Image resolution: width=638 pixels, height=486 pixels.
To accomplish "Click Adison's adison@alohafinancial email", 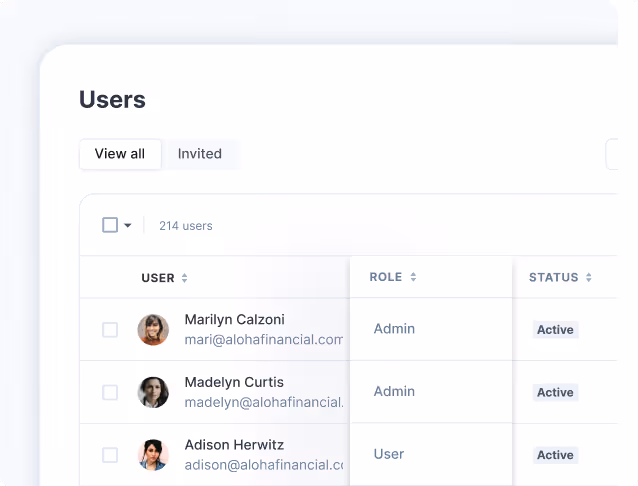I will [264, 465].
